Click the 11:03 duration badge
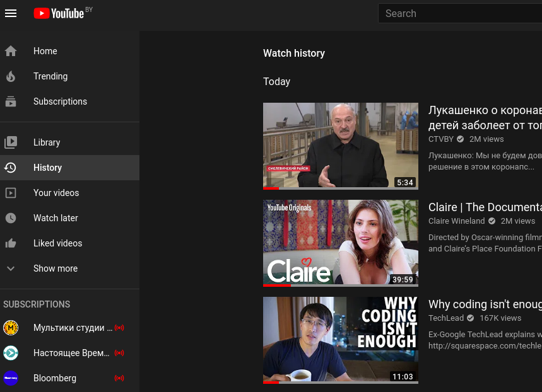 coord(403,376)
